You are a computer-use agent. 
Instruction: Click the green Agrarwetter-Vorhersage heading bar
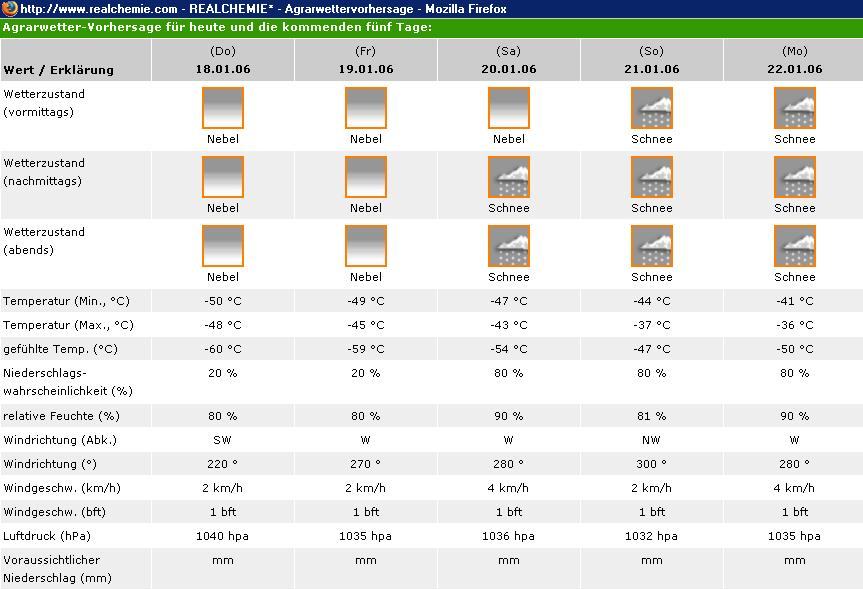(x=431, y=27)
